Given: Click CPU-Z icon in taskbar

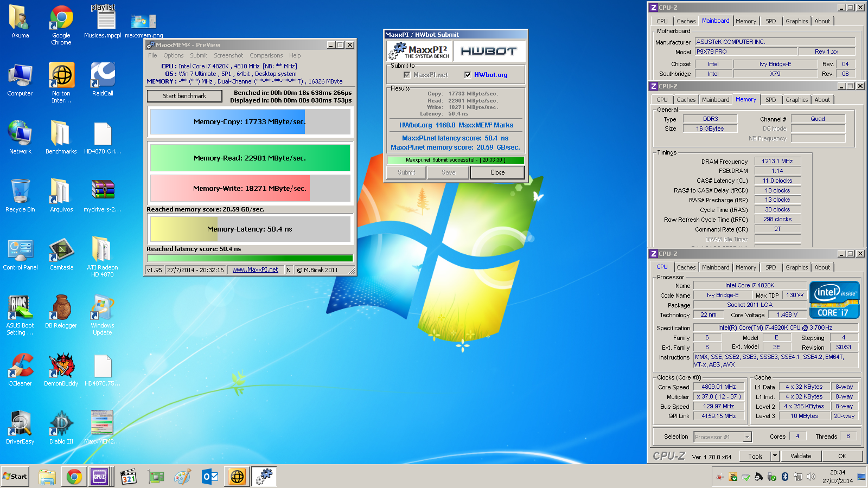Looking at the screenshot, I should click(x=99, y=477).
